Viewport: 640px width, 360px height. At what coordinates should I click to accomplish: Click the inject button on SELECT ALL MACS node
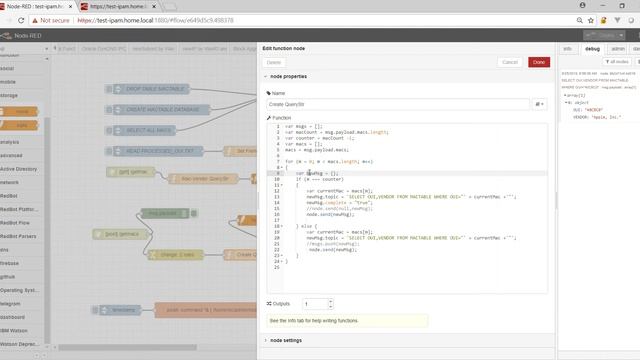tap(109, 130)
